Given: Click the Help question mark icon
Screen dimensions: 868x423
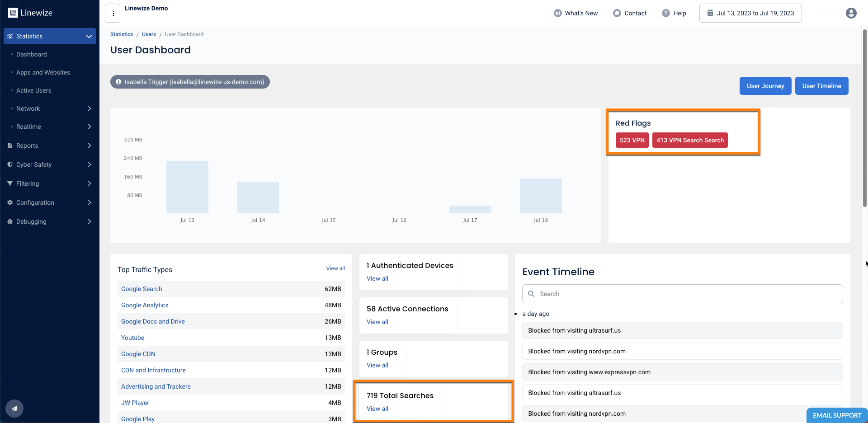Looking at the screenshot, I should 666,13.
